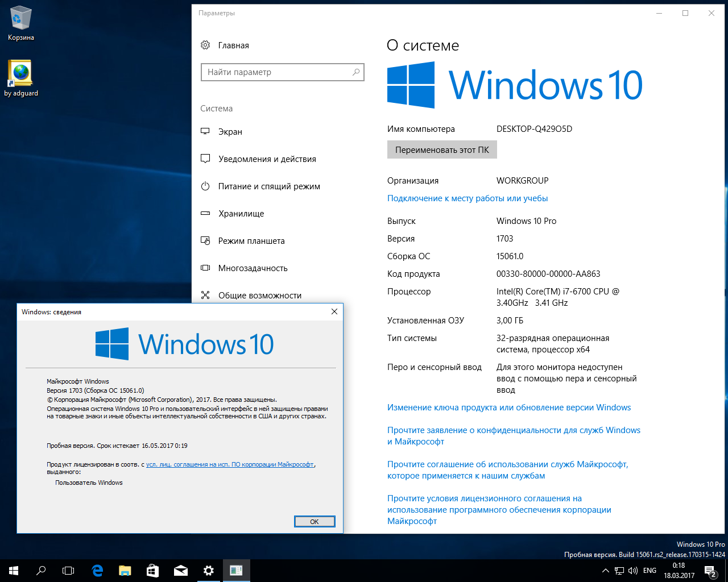Open the privacy statement (заявление о конфиденциальности) link
This screenshot has width=728, height=582.
514,436
